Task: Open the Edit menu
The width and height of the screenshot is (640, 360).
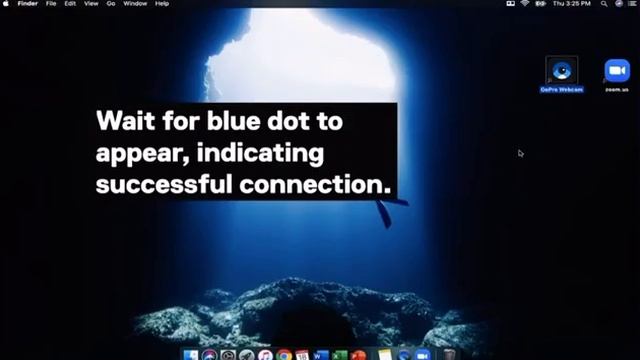Action: tap(70, 3)
